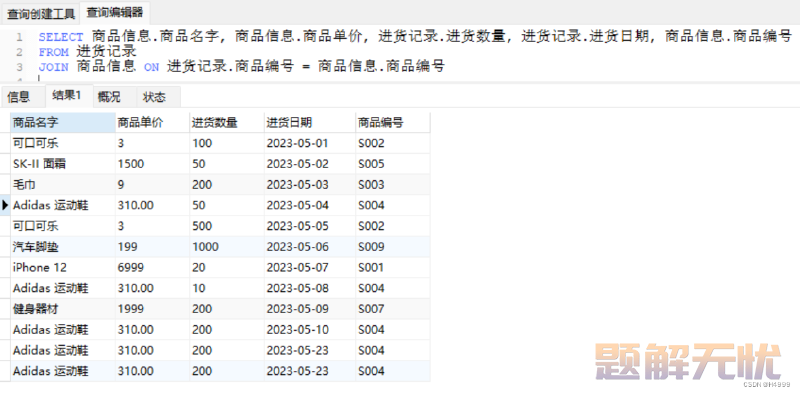This screenshot has height=393, width=800.
Task: Click line number 3 in editor gutter
Action: (x=19, y=67)
